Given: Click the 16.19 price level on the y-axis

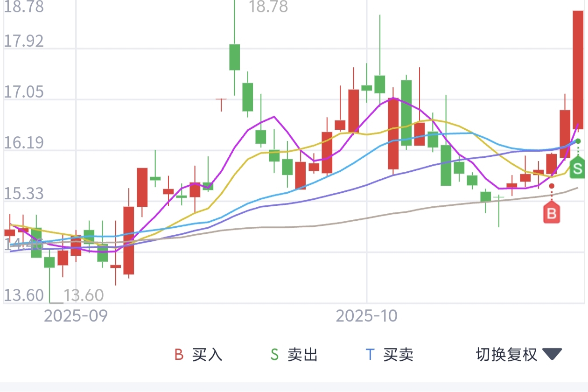Looking at the screenshot, I should point(24,143).
